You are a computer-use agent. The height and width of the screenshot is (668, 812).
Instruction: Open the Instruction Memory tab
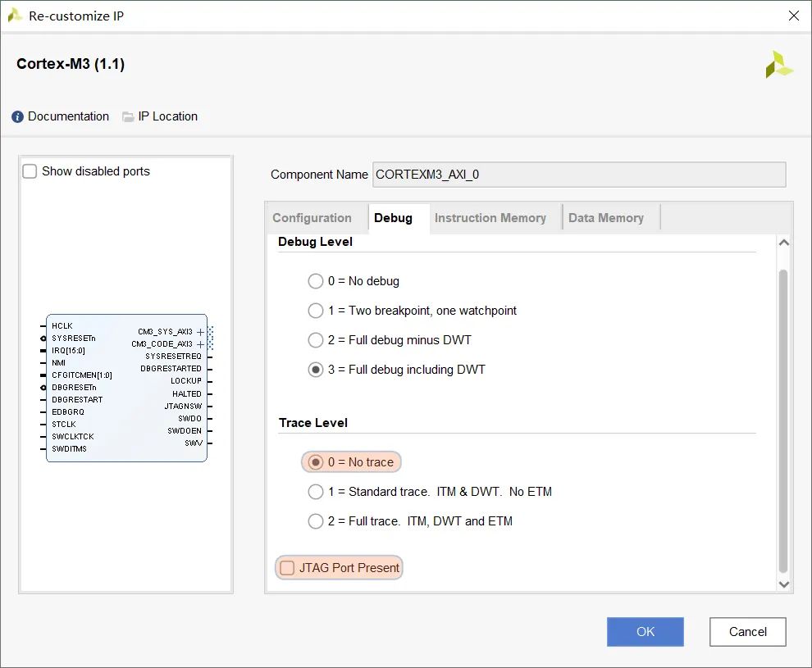point(490,218)
